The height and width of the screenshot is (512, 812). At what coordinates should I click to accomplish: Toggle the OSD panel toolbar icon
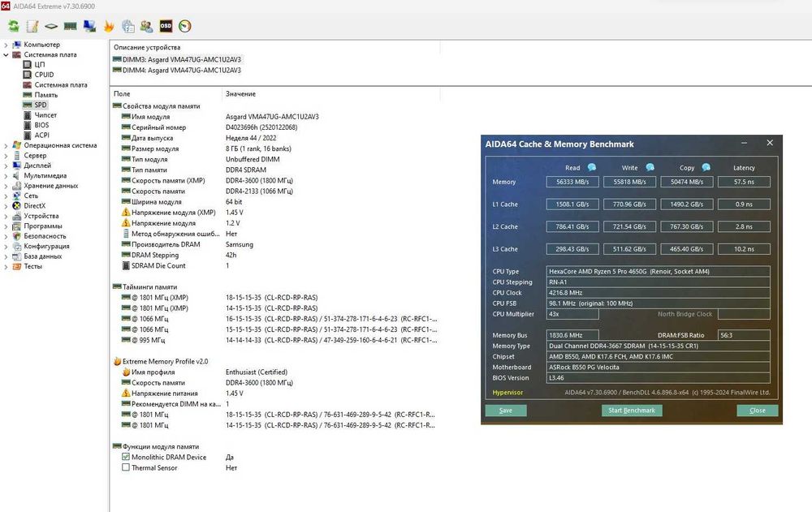tap(166, 26)
